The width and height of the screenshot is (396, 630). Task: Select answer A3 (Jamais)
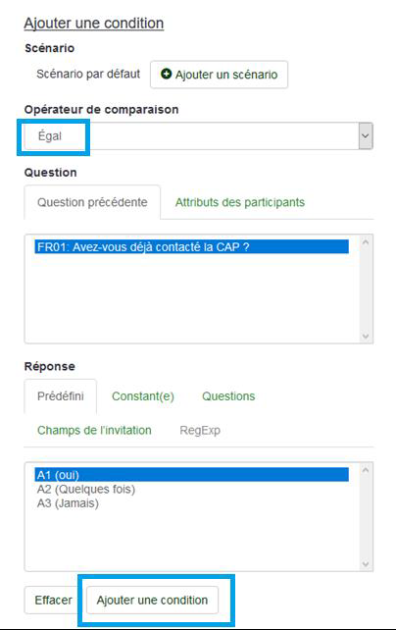pyautogui.click(x=68, y=503)
